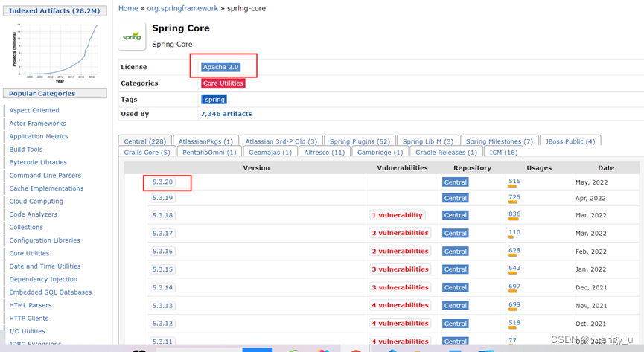Open version 5.3.14
644x352 pixels.
point(162,287)
